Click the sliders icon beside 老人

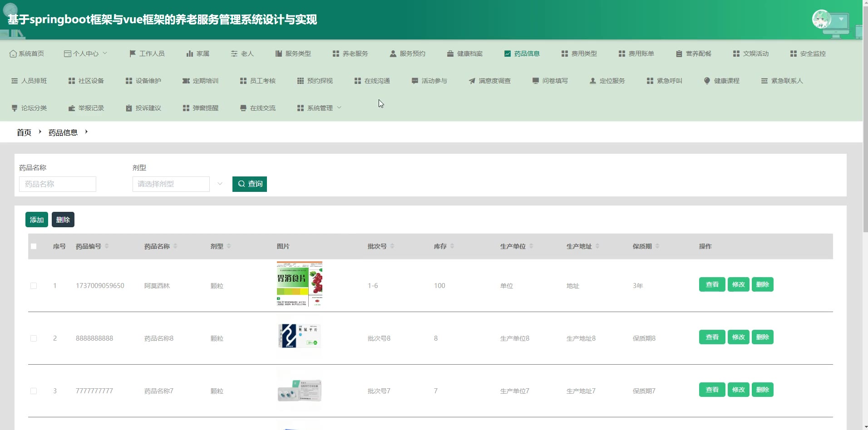coord(234,54)
